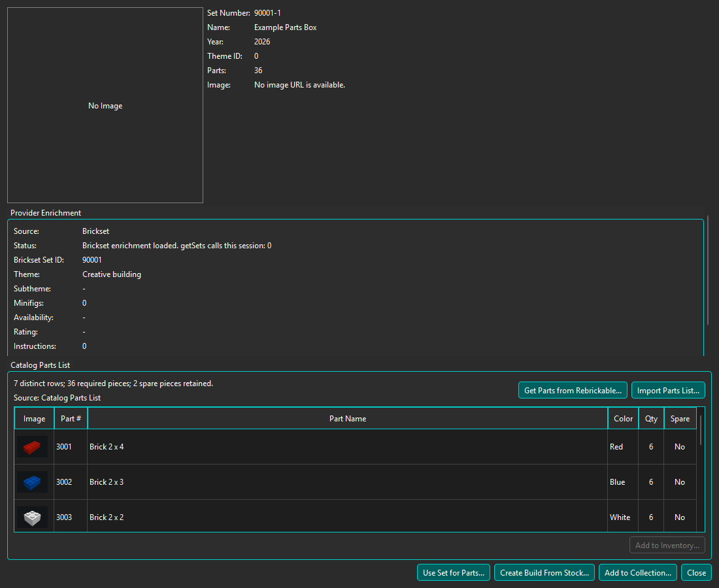Sort by the Spare column header
This screenshot has width=719, height=588.
(x=680, y=418)
